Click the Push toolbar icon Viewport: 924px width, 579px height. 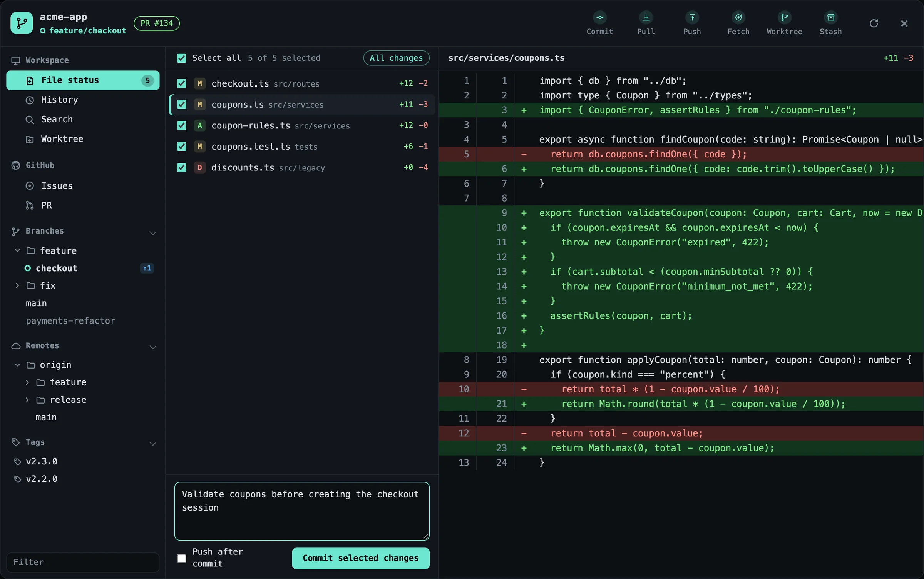(x=692, y=18)
